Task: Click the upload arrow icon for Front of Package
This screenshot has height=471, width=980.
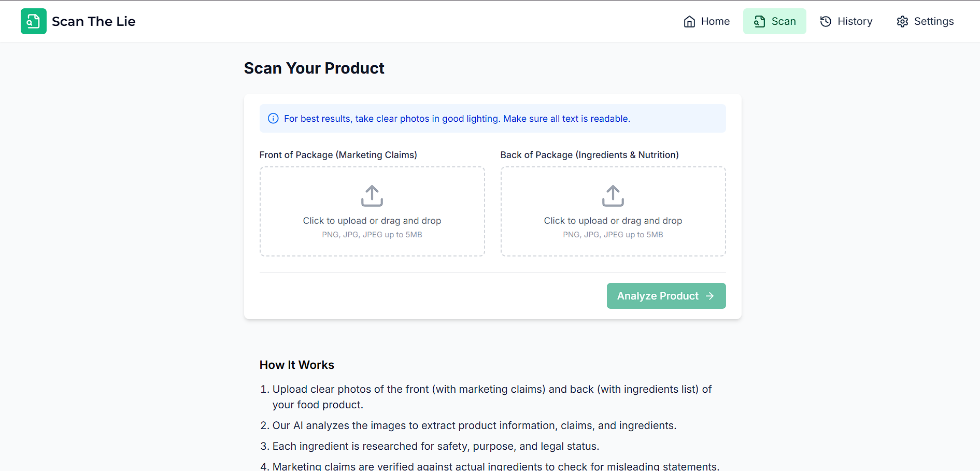Action: click(372, 196)
